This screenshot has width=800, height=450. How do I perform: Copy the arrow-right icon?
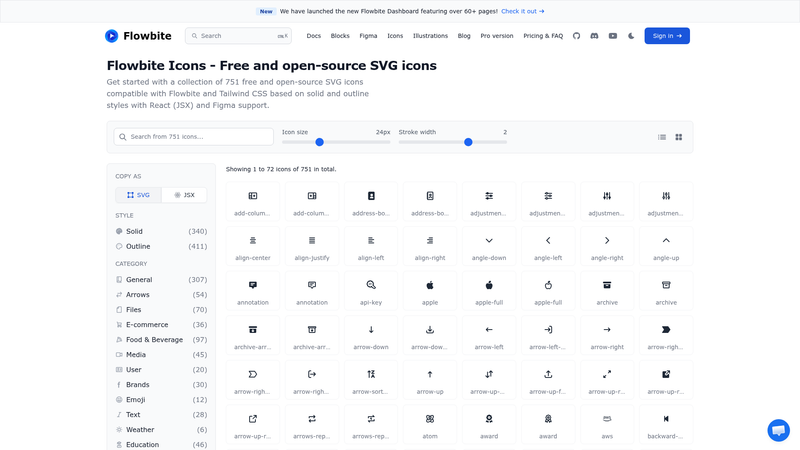(x=607, y=335)
